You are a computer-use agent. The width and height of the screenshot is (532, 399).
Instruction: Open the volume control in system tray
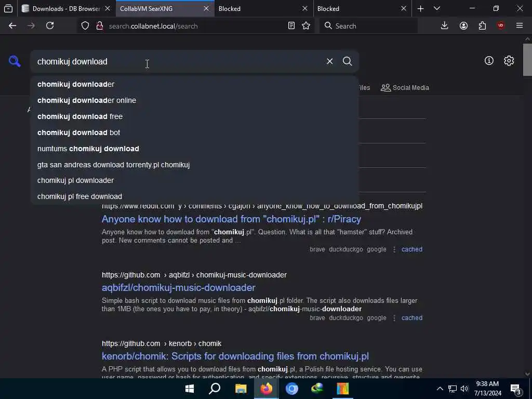click(x=464, y=389)
